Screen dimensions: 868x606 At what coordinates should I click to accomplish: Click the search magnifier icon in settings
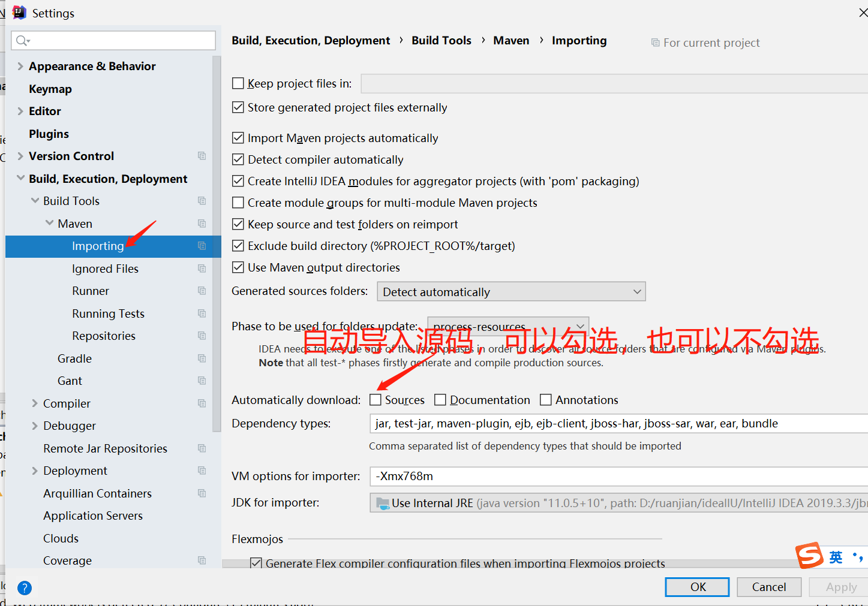(x=22, y=41)
